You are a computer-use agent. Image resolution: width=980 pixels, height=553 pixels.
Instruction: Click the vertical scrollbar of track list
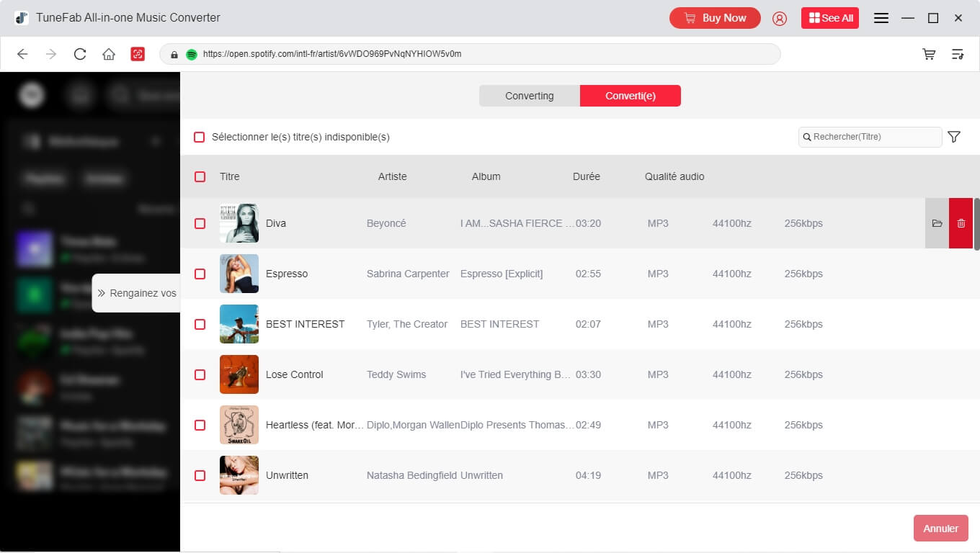pos(977,224)
